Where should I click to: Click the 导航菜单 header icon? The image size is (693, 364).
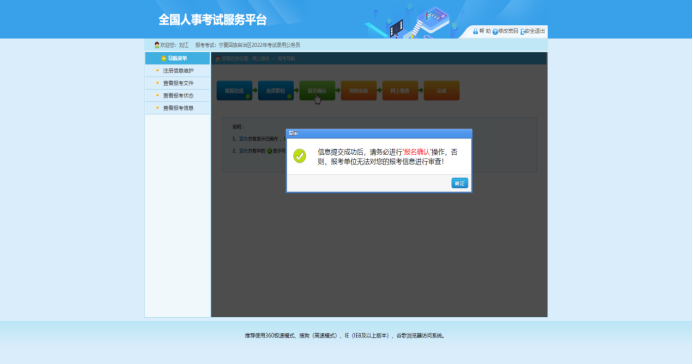pos(164,58)
